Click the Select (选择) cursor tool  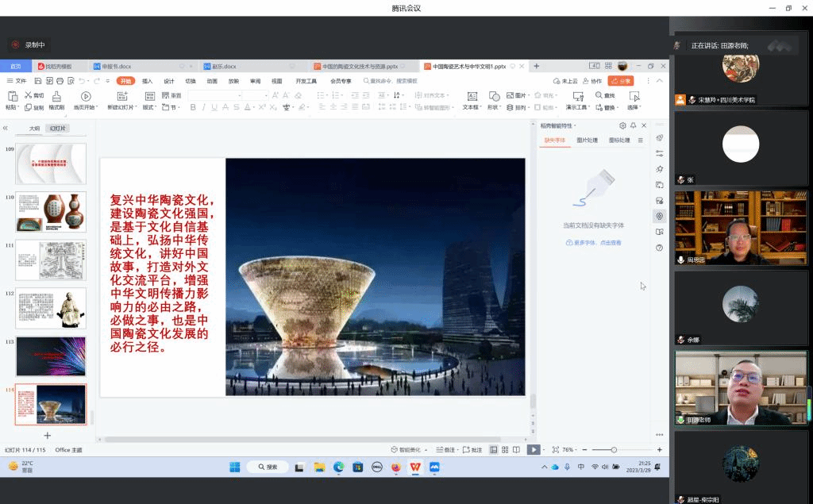point(634,100)
